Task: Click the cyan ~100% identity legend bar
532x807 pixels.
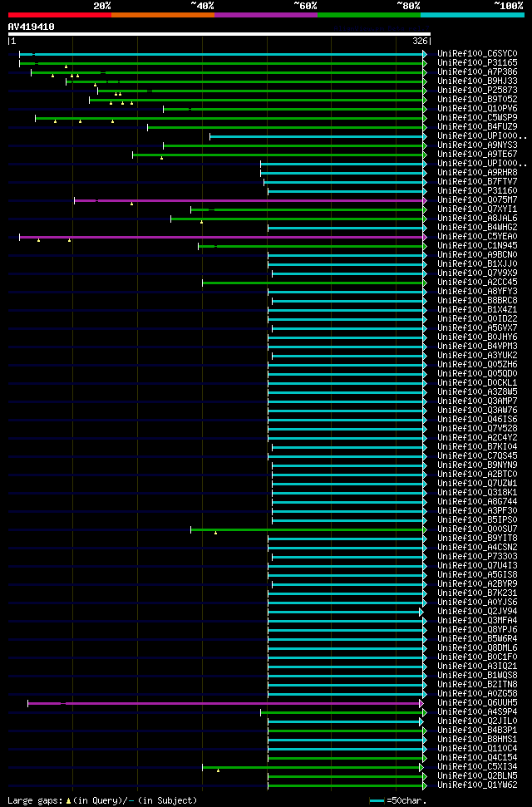Action: [x=473, y=15]
